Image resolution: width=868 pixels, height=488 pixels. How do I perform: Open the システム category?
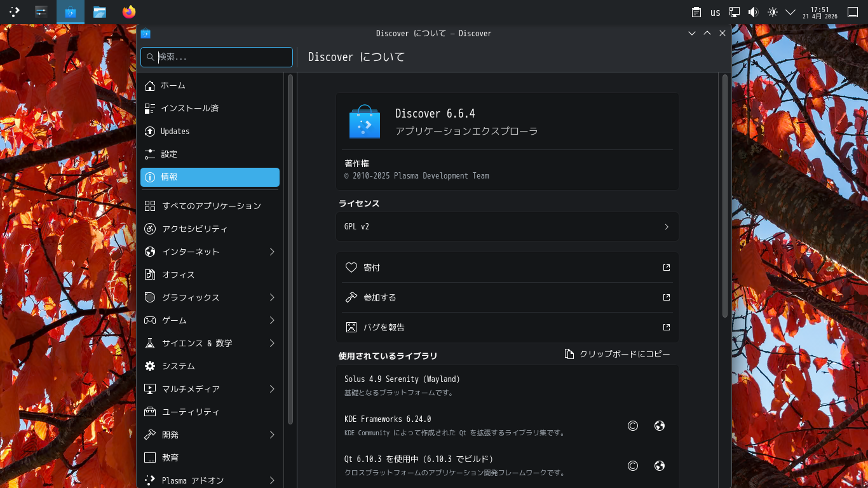click(x=210, y=366)
